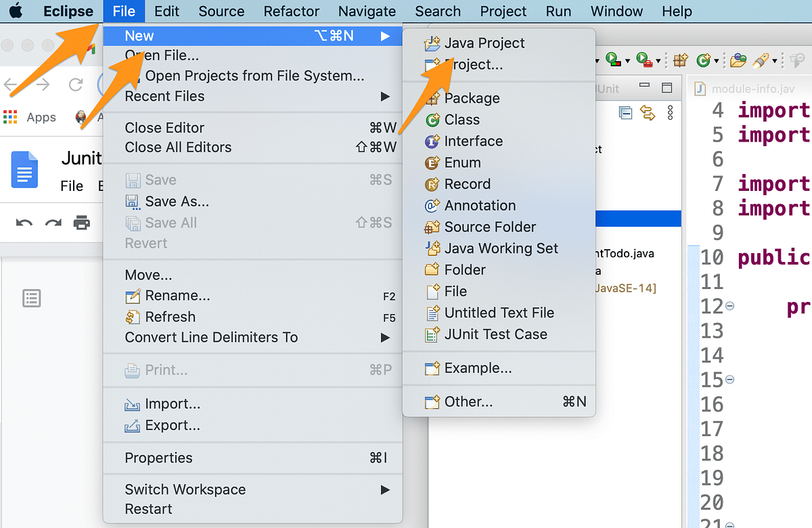The image size is (812, 528).
Task: Create a new Record
Action: pyautogui.click(x=467, y=184)
